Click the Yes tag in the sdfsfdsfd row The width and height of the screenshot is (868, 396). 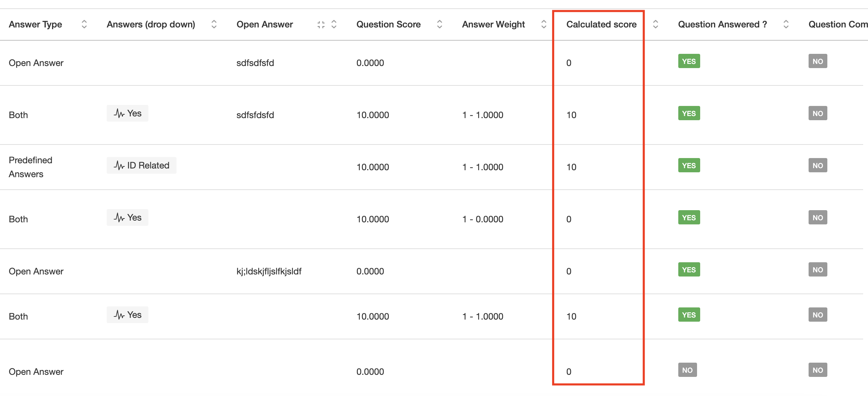pos(128,113)
